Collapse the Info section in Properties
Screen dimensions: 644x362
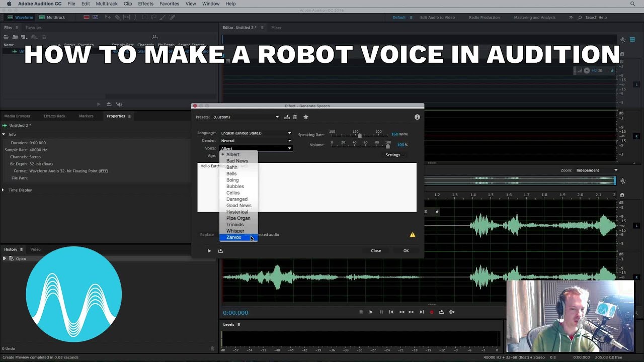tap(3, 134)
